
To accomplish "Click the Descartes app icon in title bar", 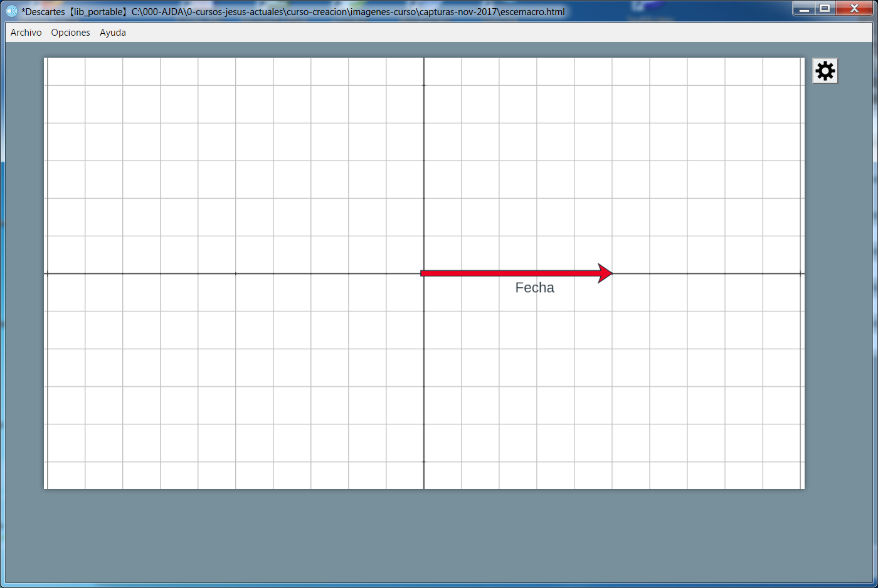I will (11, 11).
